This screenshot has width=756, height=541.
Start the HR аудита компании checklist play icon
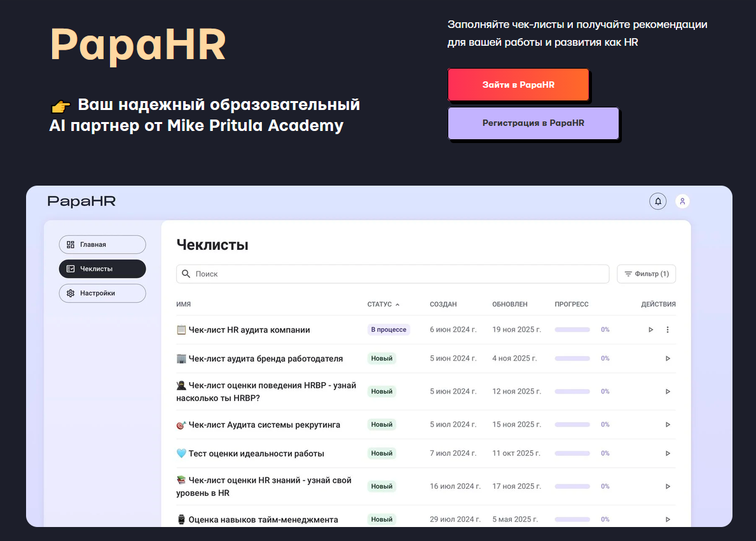650,330
